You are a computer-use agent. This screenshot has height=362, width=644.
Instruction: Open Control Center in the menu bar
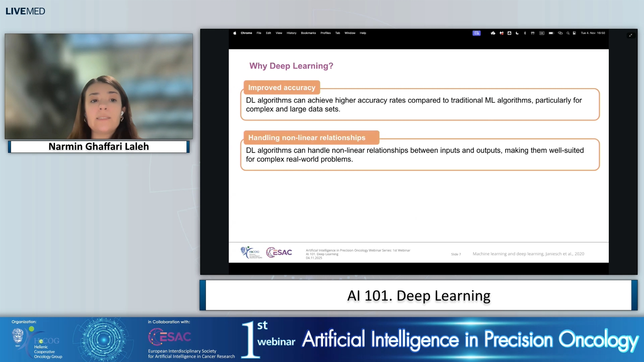574,33
